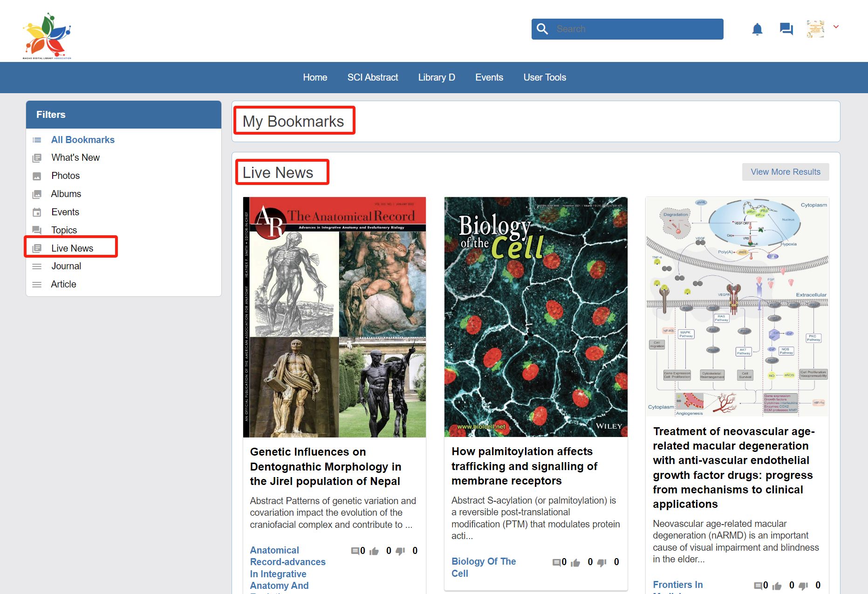The width and height of the screenshot is (868, 594).
Task: Click comment icon on palmitoylation article
Action: pyautogui.click(x=556, y=562)
